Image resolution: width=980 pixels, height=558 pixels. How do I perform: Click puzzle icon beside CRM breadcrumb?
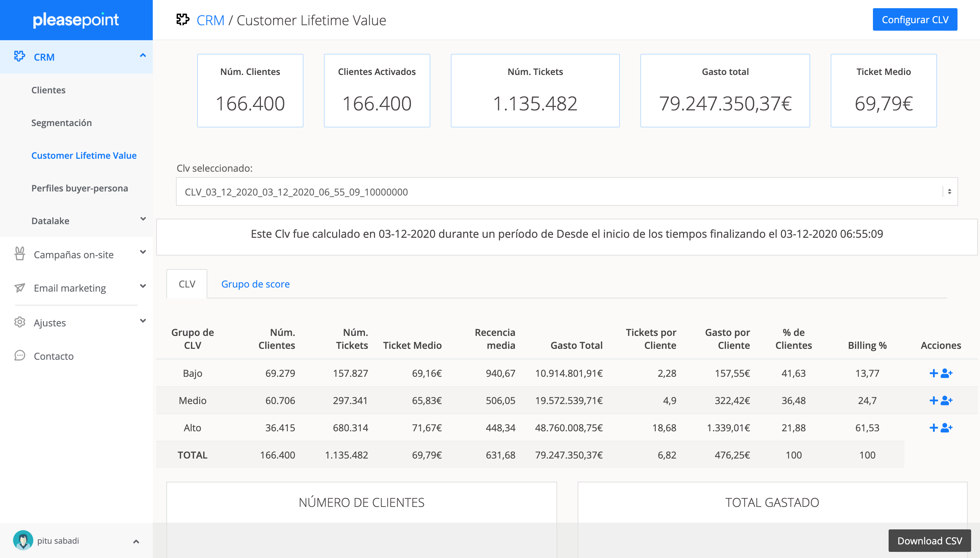[x=183, y=19]
